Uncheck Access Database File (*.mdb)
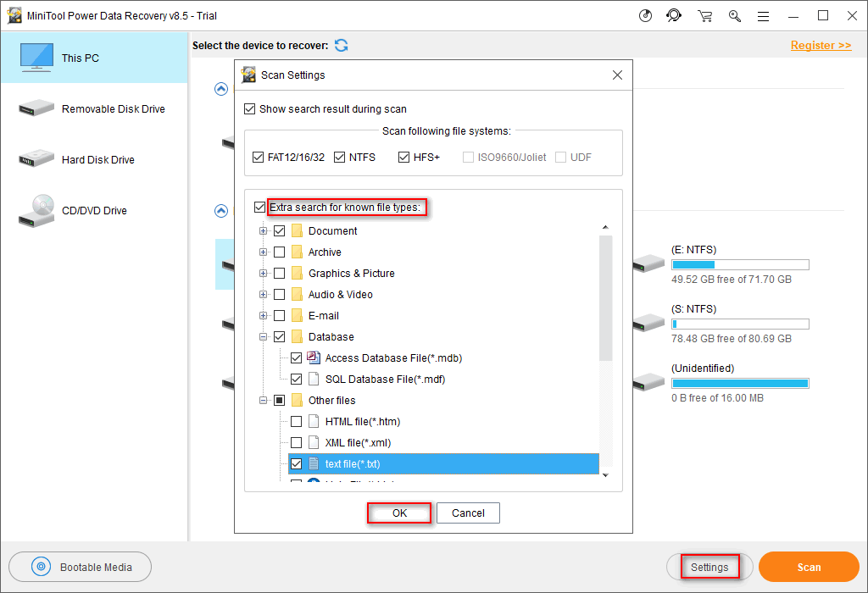 296,357
